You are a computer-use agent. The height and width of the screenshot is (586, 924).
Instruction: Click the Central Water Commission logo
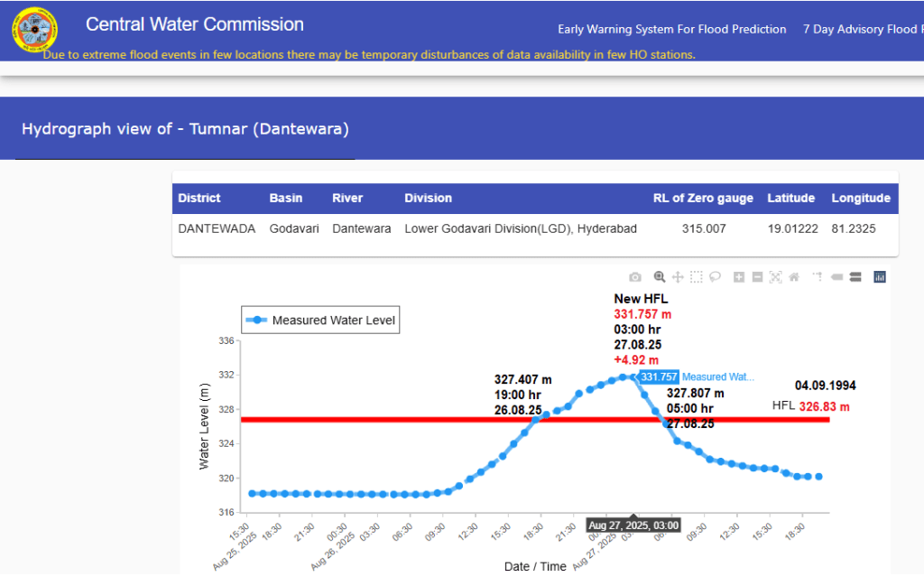[33, 31]
